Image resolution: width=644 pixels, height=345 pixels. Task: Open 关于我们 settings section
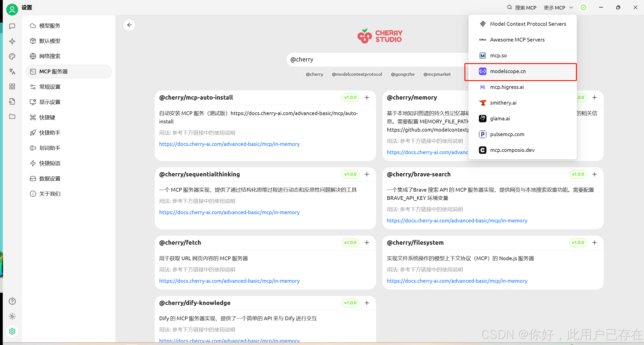coord(68,194)
